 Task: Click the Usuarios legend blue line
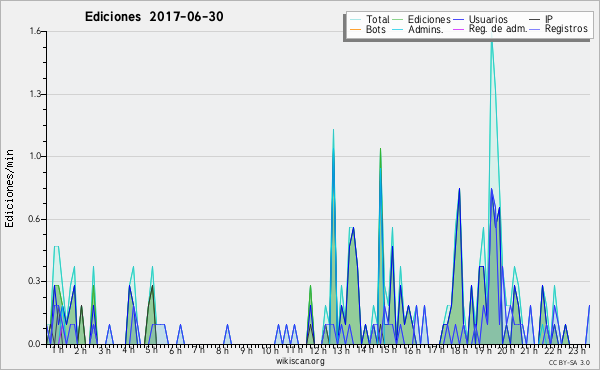[x=458, y=20]
